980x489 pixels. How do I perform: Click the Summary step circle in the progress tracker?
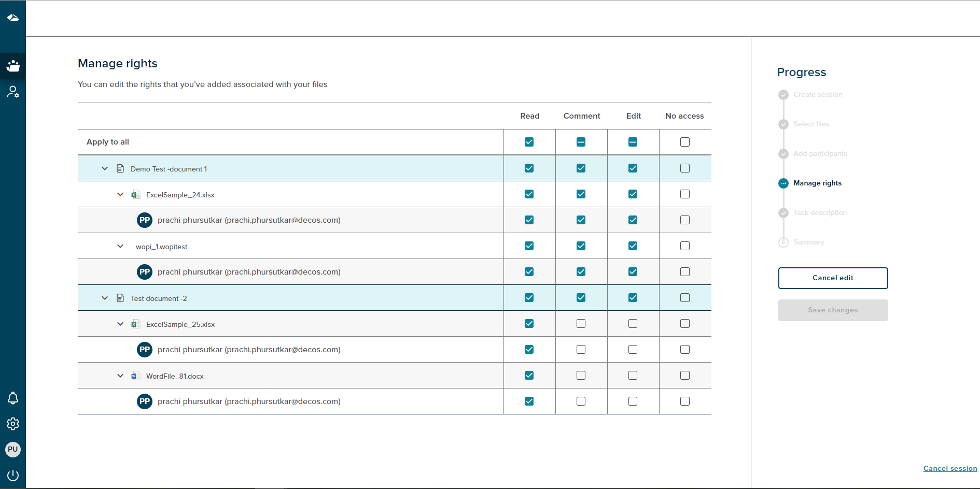pos(783,242)
